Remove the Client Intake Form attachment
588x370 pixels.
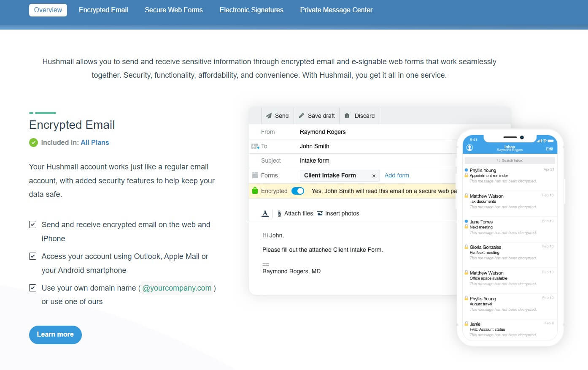(374, 176)
